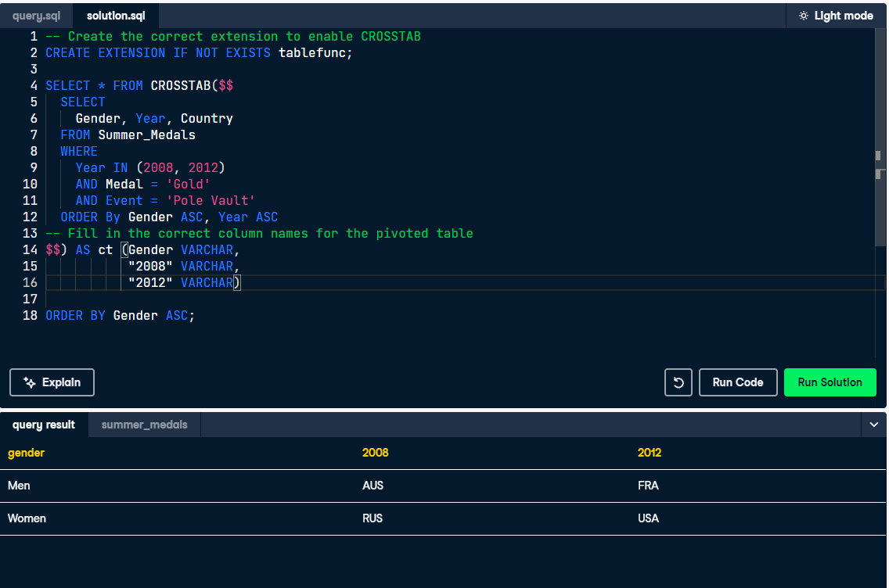Click the 2008 column header
The image size is (889, 588).
coord(376,453)
